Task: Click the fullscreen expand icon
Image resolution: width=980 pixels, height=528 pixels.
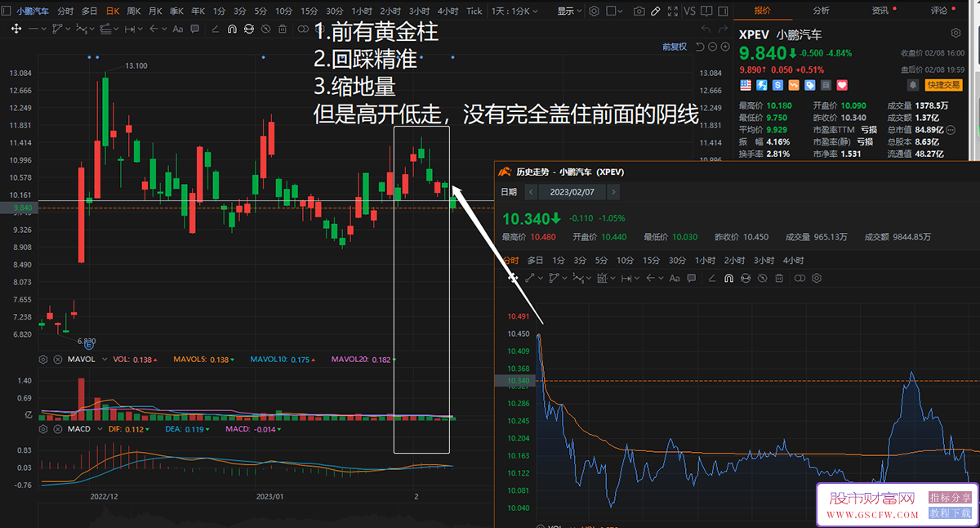Action: [x=674, y=11]
